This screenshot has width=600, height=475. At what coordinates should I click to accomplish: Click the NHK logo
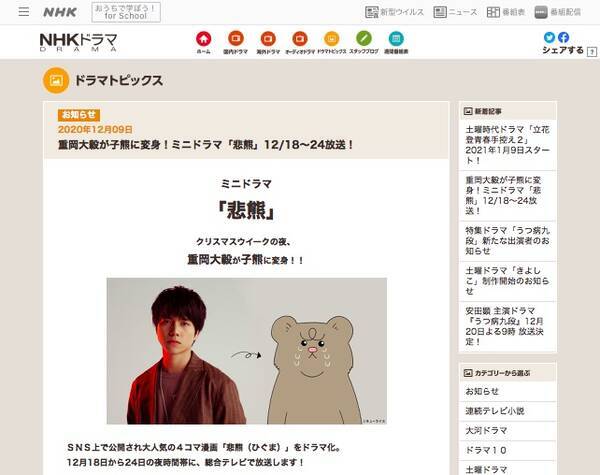click(x=60, y=12)
